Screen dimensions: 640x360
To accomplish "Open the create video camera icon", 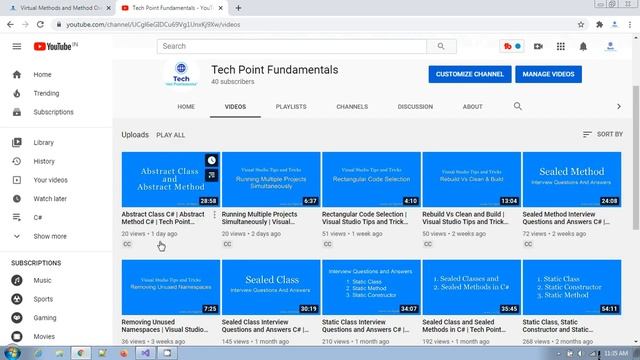I will coord(538,47).
